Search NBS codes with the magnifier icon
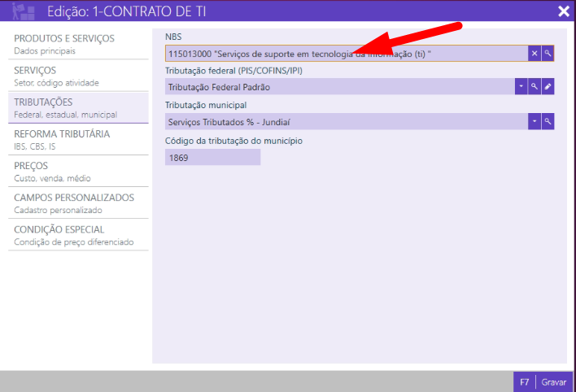 pyautogui.click(x=548, y=53)
